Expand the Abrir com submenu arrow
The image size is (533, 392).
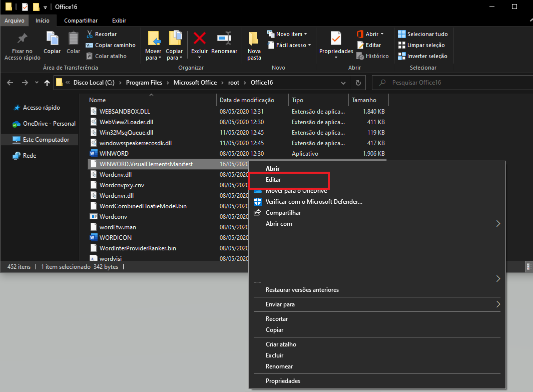[x=498, y=224]
